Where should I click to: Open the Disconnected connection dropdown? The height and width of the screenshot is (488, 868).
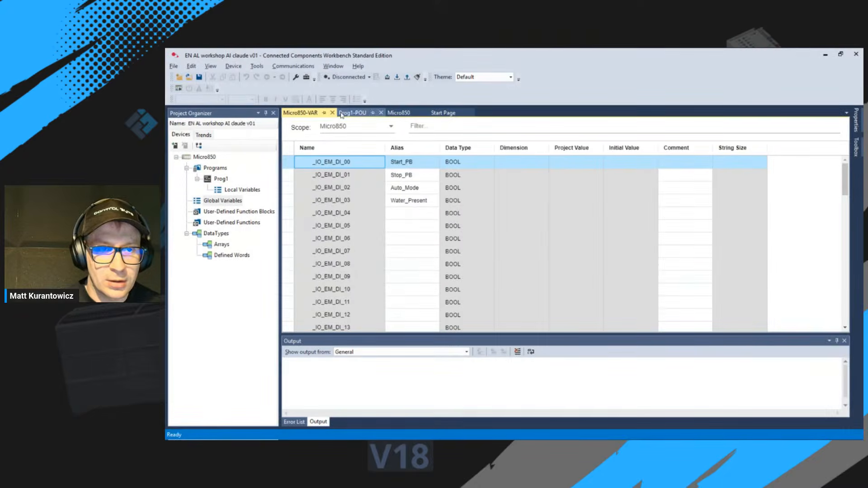(347, 77)
